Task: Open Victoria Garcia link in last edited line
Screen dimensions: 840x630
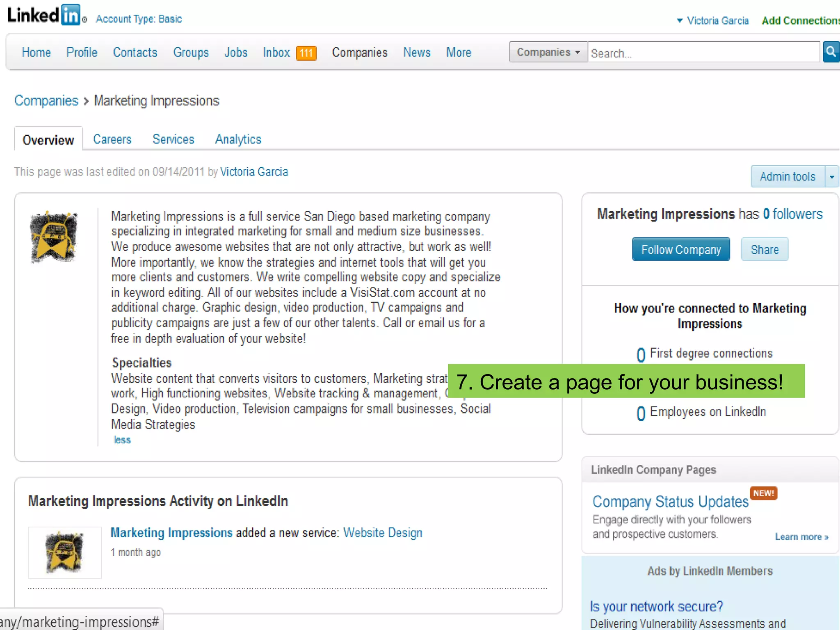Action: [254, 172]
